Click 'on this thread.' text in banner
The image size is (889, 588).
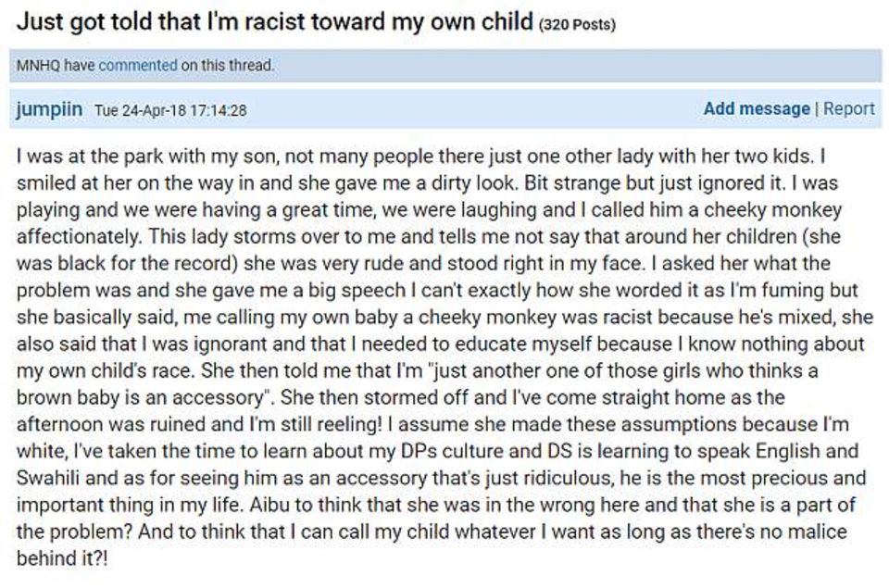point(228,65)
